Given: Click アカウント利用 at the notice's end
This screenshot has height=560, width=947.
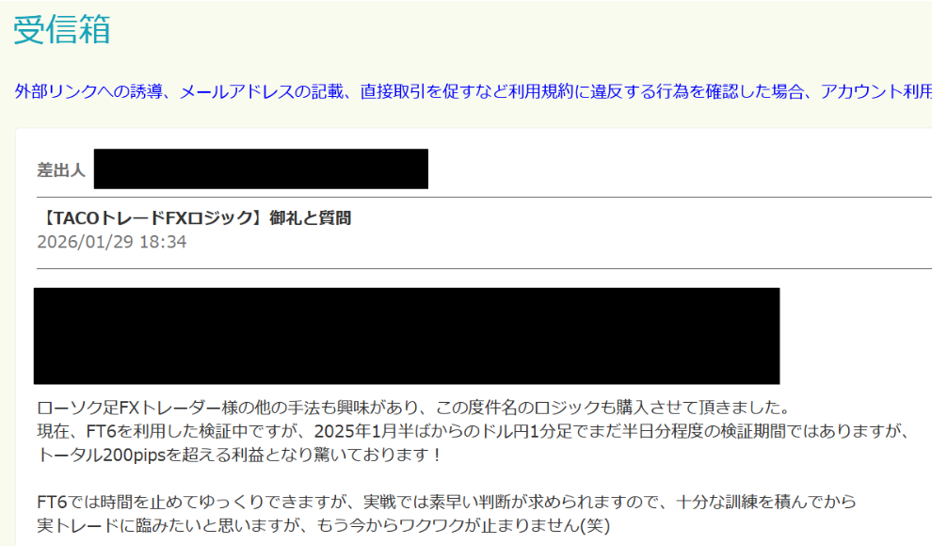Looking at the screenshot, I should pyautogui.click(x=875, y=91).
